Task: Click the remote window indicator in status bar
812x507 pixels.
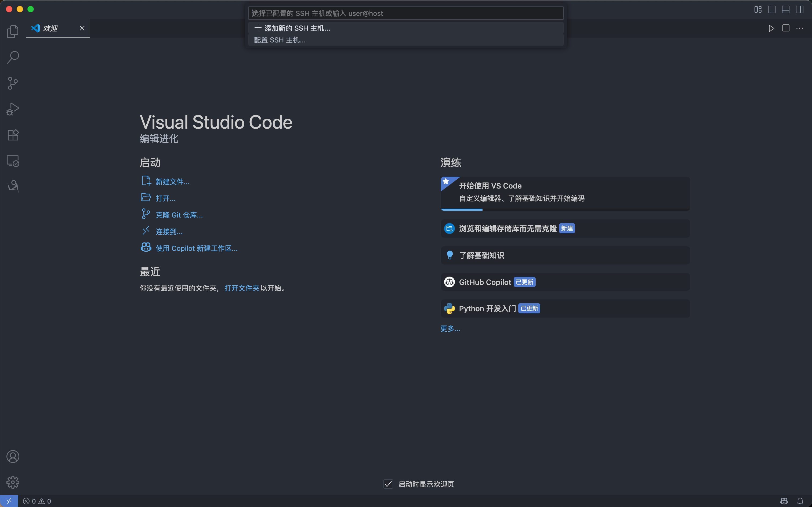Action: (x=9, y=501)
